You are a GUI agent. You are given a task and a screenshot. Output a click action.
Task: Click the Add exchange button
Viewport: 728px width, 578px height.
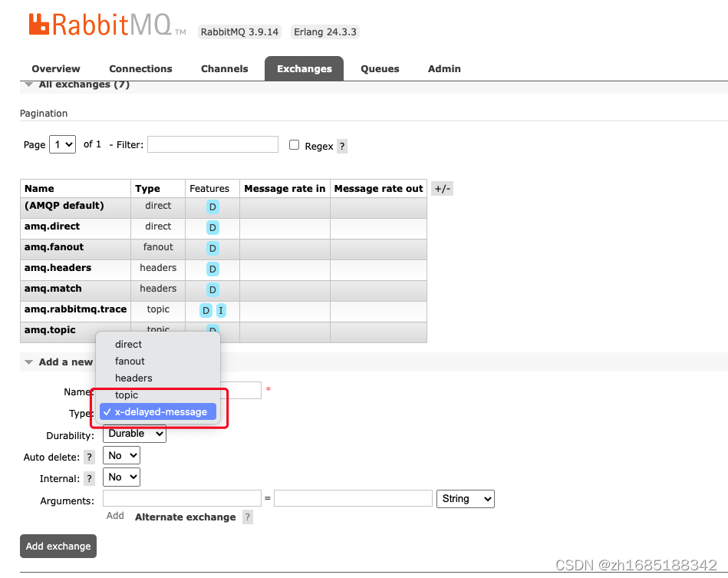tap(58, 546)
